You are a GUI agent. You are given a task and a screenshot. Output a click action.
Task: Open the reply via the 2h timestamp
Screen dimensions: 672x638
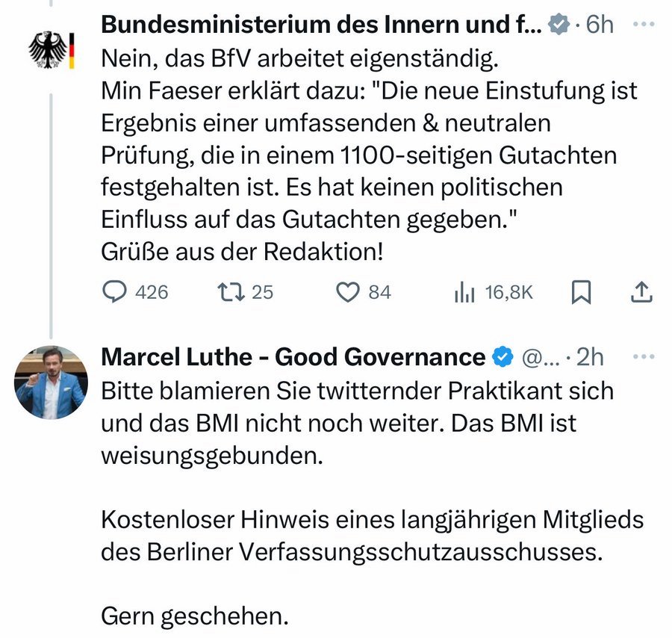(590, 358)
